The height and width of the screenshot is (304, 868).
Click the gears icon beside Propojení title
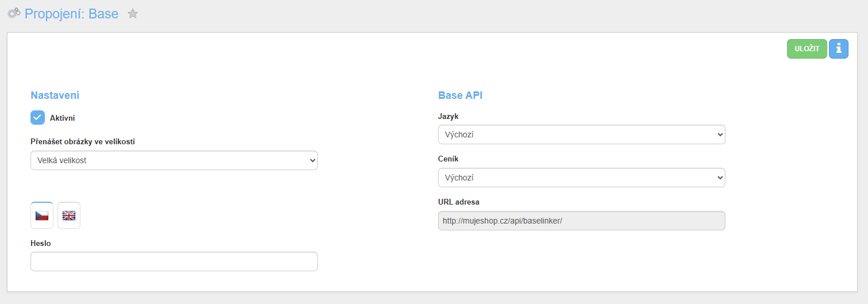tap(14, 13)
